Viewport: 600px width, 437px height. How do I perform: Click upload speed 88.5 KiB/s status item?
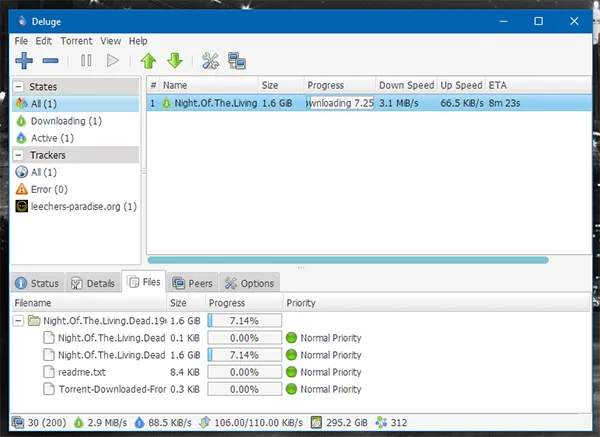pos(163,422)
